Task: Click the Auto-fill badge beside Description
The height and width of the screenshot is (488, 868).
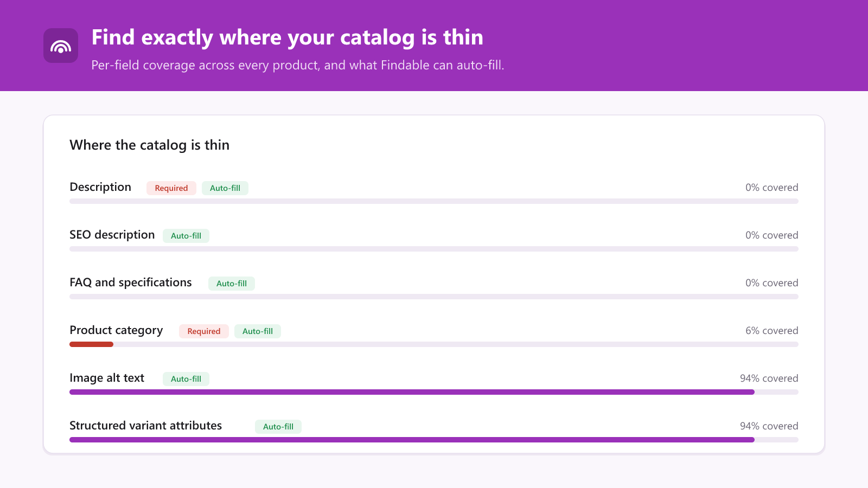Action: pyautogui.click(x=225, y=188)
